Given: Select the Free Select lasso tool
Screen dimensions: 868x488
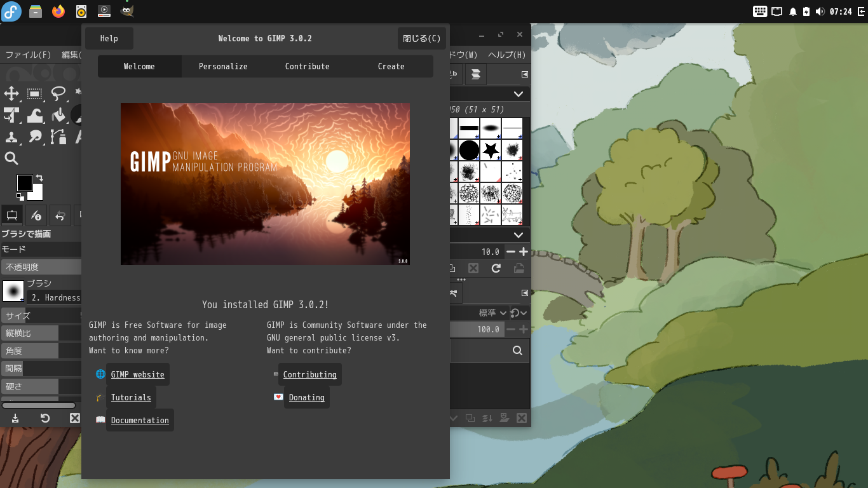Looking at the screenshot, I should click(x=58, y=94).
